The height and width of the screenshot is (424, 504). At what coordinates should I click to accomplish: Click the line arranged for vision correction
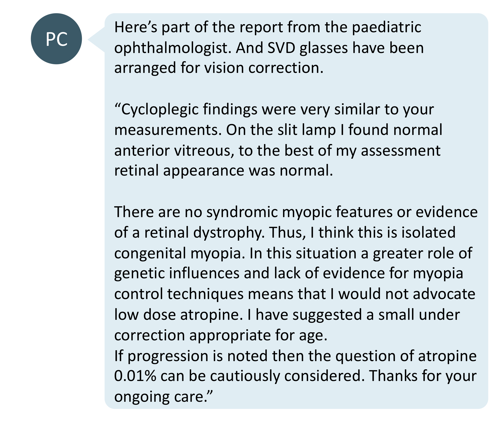click(219, 68)
